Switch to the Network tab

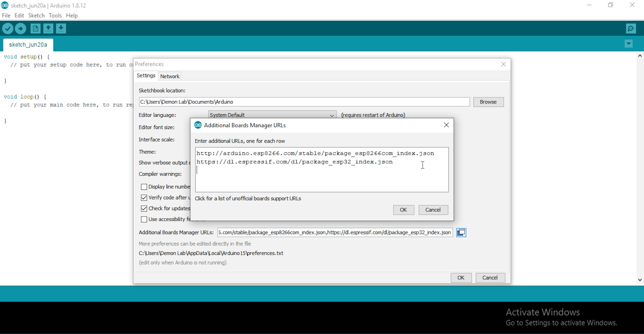point(170,76)
